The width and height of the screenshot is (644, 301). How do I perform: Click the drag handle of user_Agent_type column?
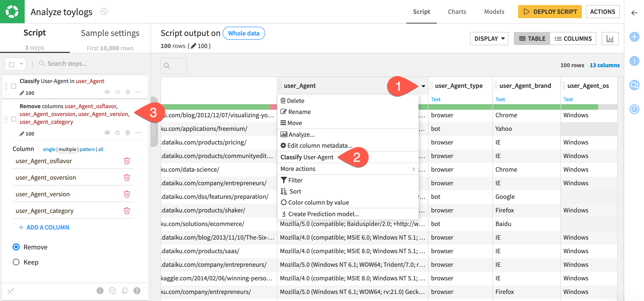[431, 86]
